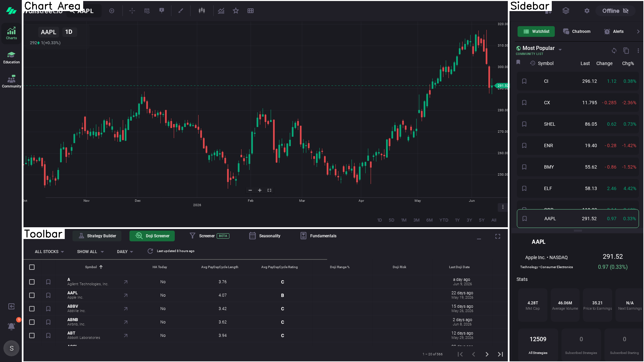The width and height of the screenshot is (644, 362).
Task: Check the Agilent Technologies row checkbox
Action: click(x=32, y=282)
